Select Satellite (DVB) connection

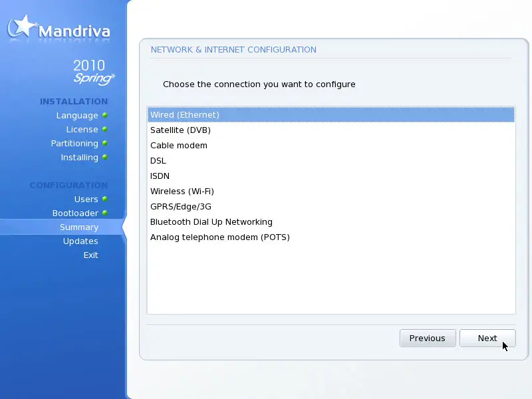click(x=331, y=130)
